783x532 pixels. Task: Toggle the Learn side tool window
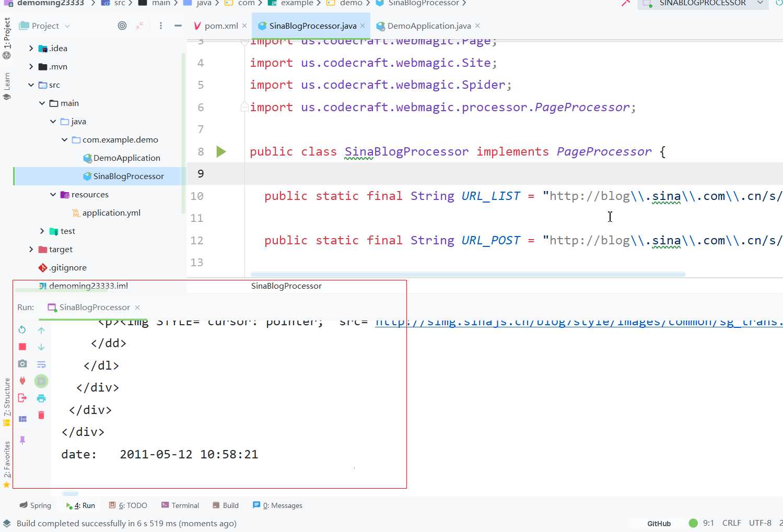point(7,86)
